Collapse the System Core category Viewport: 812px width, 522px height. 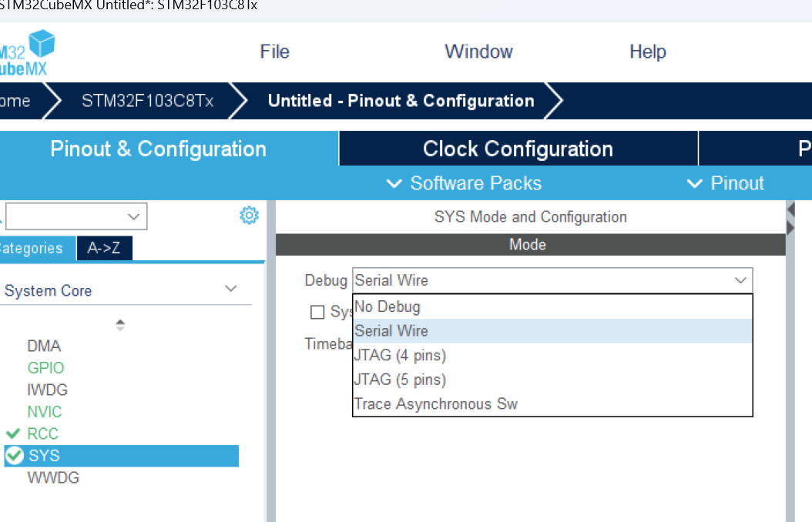231,288
